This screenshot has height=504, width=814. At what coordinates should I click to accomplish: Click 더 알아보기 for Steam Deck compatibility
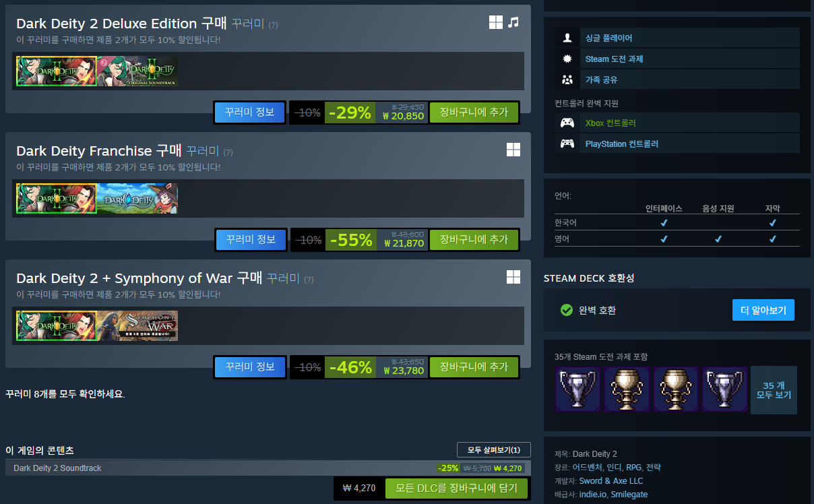(763, 310)
